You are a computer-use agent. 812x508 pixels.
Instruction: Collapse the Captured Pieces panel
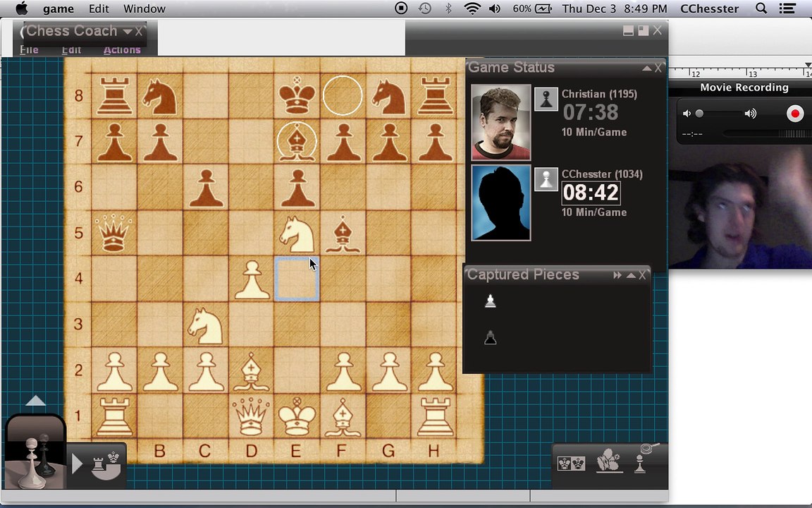point(630,275)
